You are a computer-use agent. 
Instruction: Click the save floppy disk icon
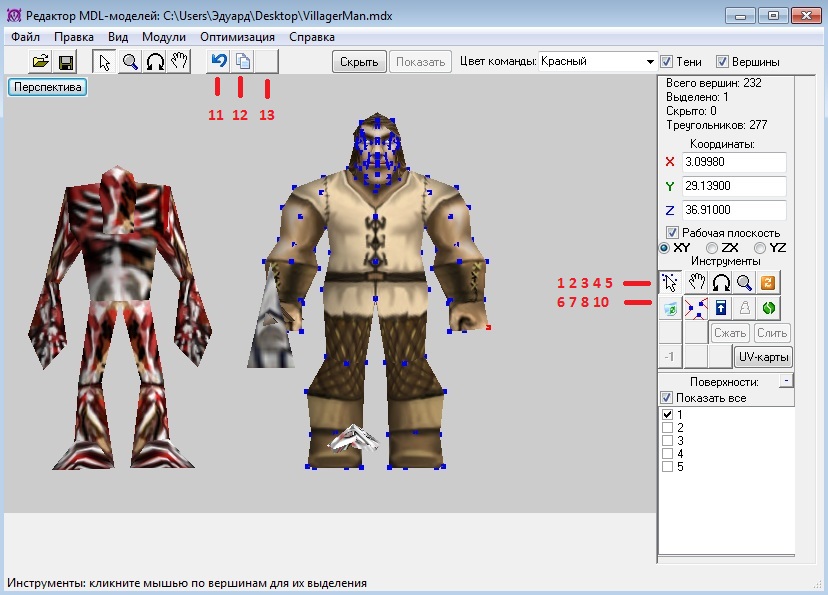tap(66, 62)
